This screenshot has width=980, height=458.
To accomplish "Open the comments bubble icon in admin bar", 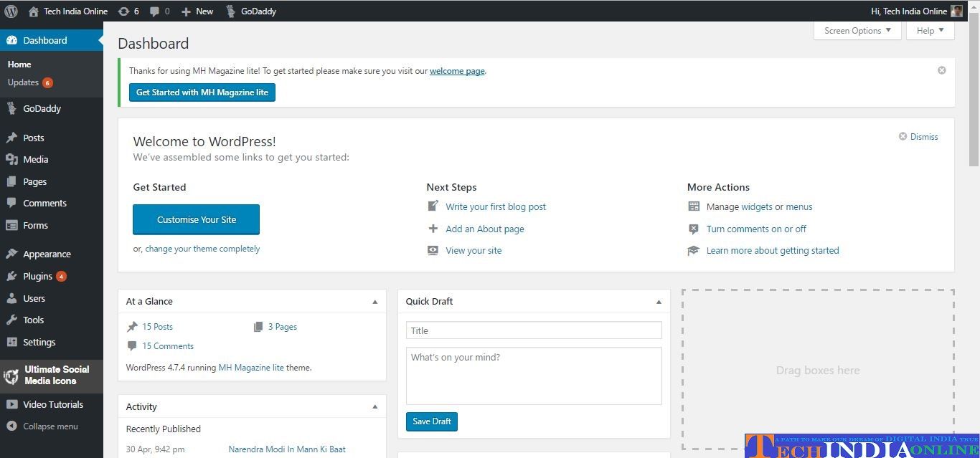I will pyautogui.click(x=154, y=11).
